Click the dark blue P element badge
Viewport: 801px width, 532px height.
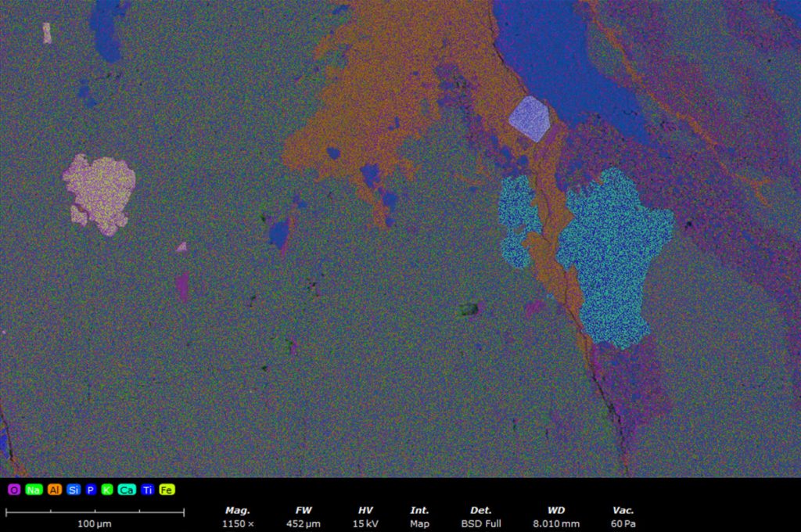91,490
